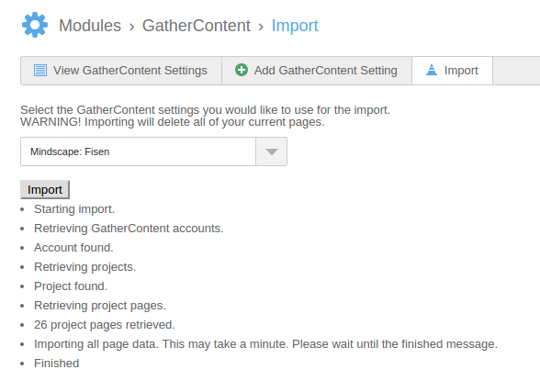Click the gray Import button

point(45,190)
